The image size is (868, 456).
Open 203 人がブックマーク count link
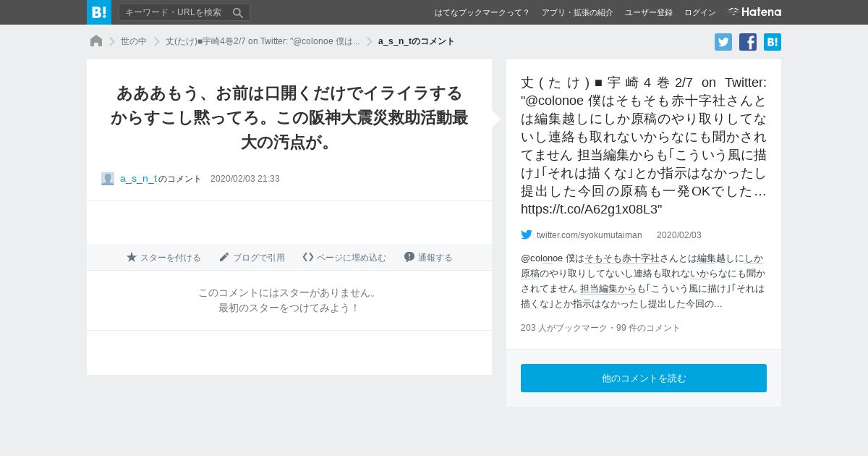click(x=564, y=328)
